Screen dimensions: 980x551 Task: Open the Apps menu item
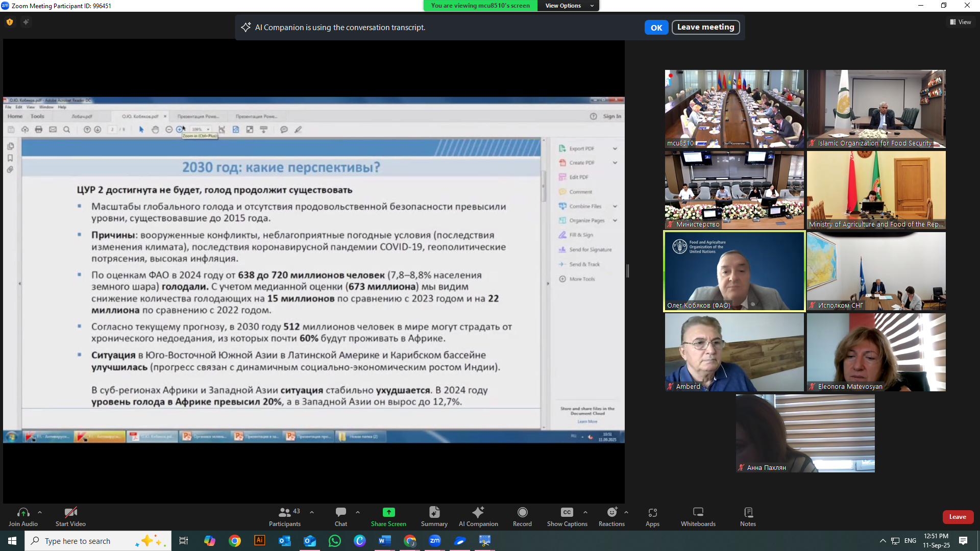[652, 513]
